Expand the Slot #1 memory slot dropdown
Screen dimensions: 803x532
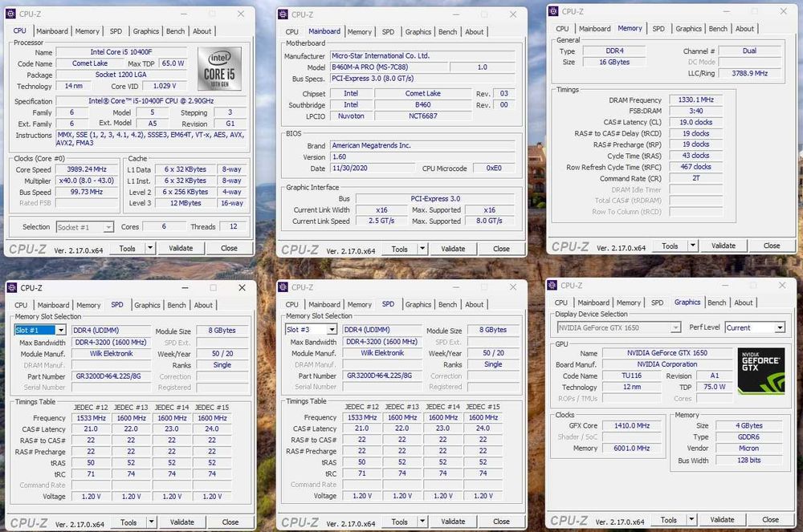pos(61,331)
